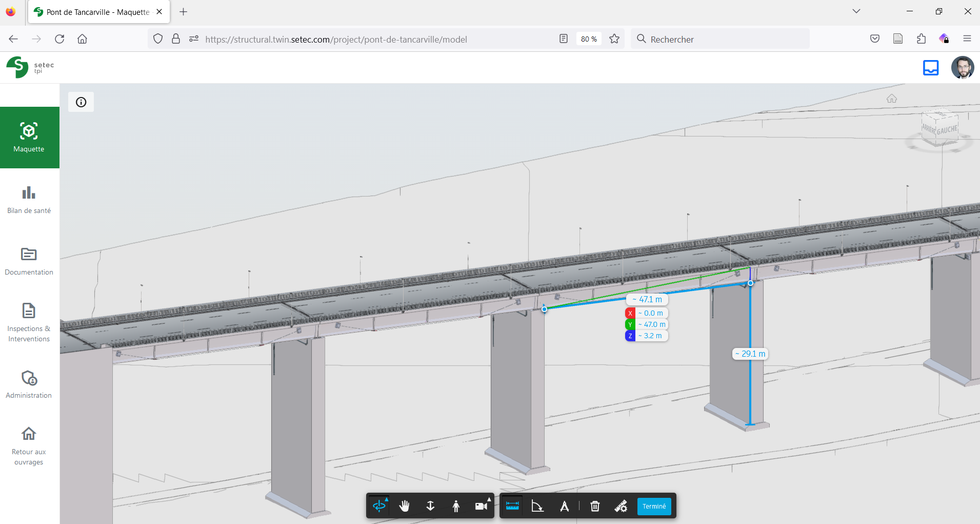980x524 pixels.
Task: Go to Inspections & Interventions
Action: 29,323
